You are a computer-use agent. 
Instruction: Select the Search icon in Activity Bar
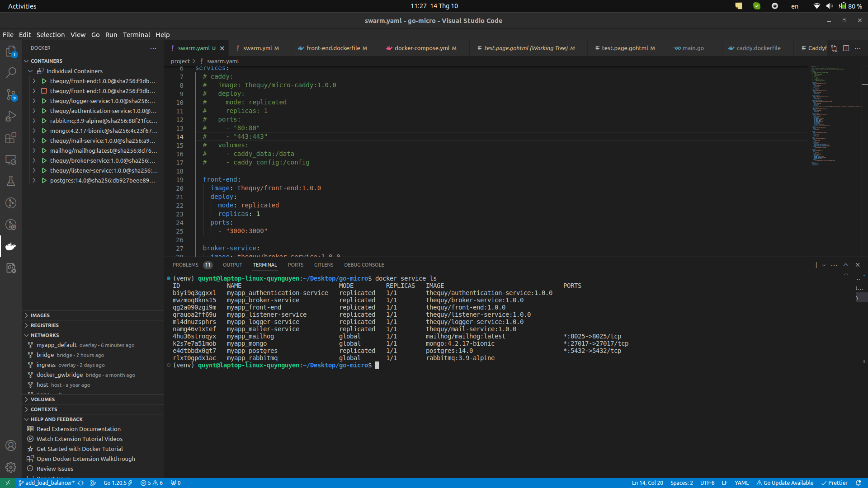click(x=11, y=72)
